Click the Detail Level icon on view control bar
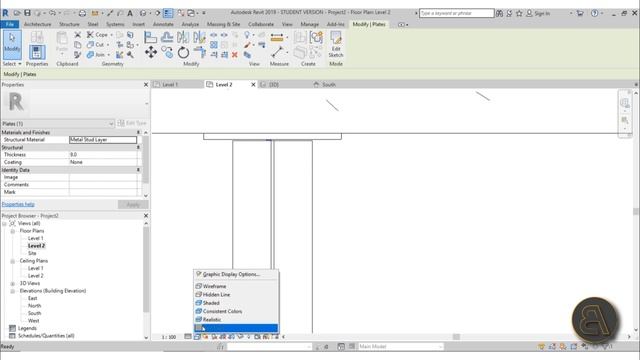 click(x=188, y=337)
